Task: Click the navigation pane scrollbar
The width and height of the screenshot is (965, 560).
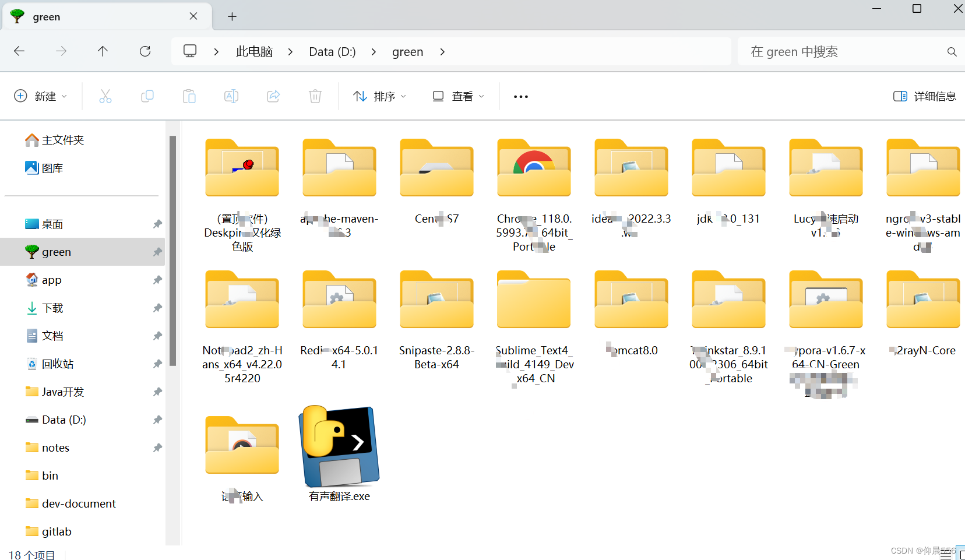Action: tap(172, 251)
